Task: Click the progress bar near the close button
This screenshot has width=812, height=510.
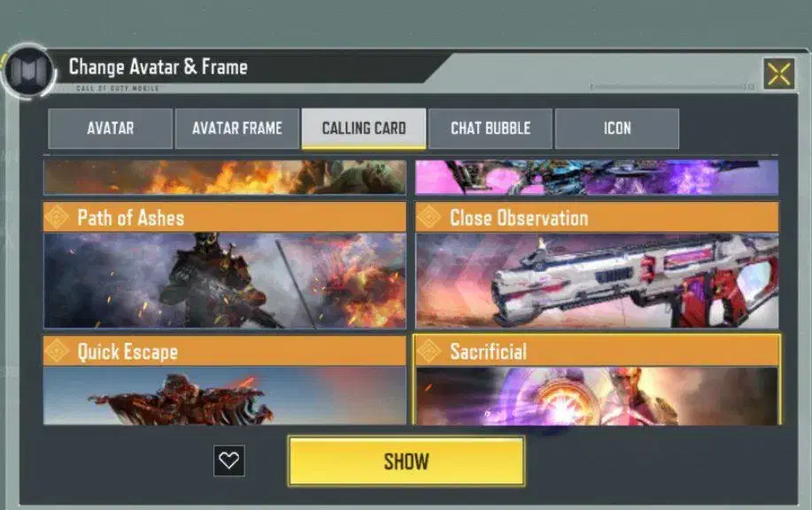Action: coord(672,87)
